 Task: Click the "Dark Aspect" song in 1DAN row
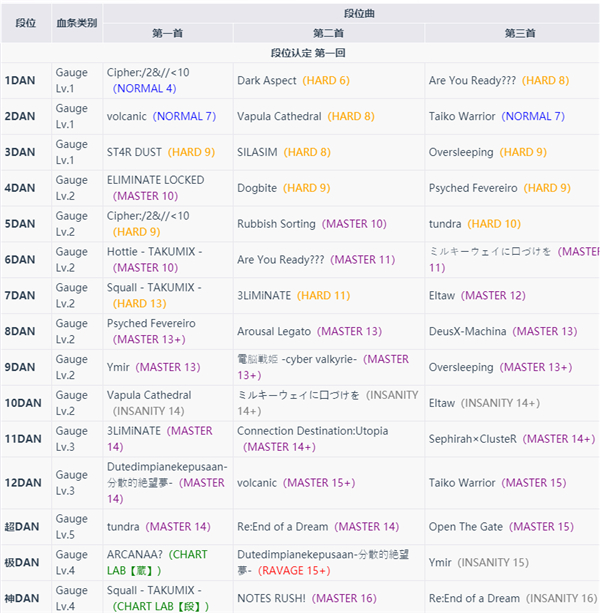(x=266, y=80)
